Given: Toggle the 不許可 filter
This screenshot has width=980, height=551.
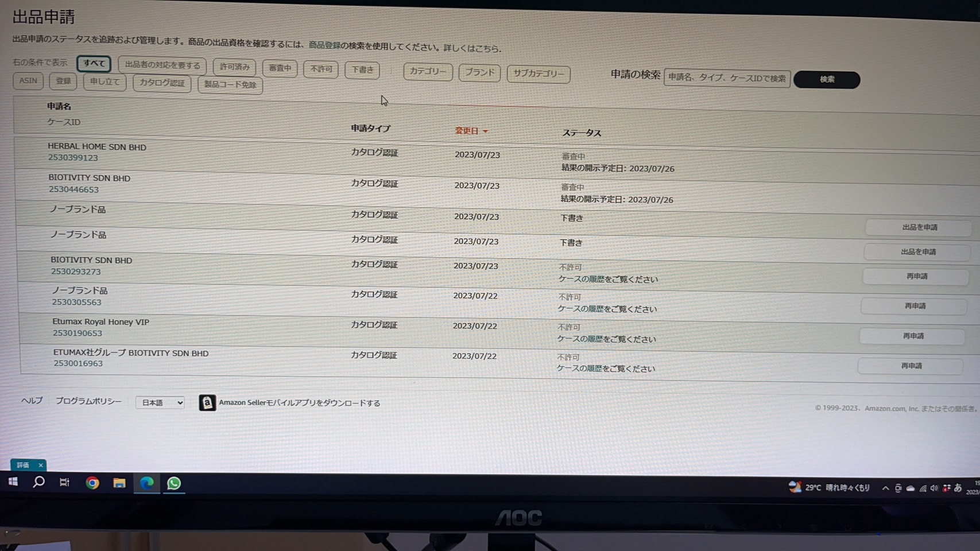Looking at the screenshot, I should (321, 69).
